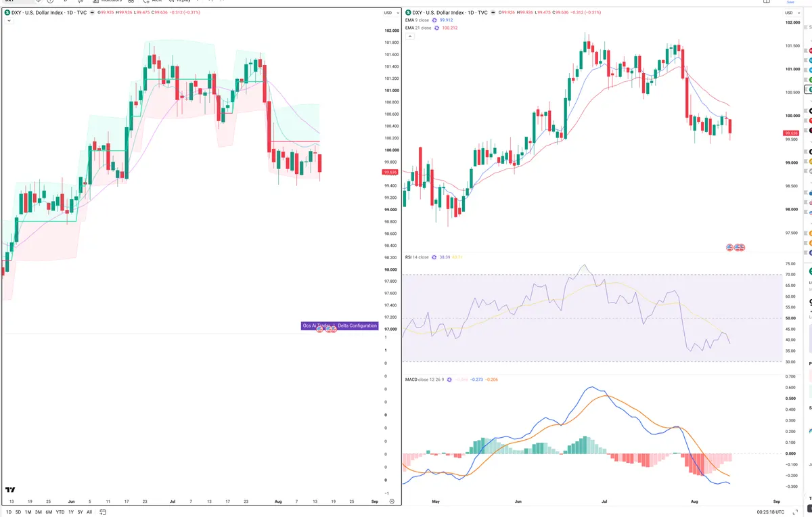Click the RSI 14 close legend label
The image size is (812, 517).
[417, 257]
